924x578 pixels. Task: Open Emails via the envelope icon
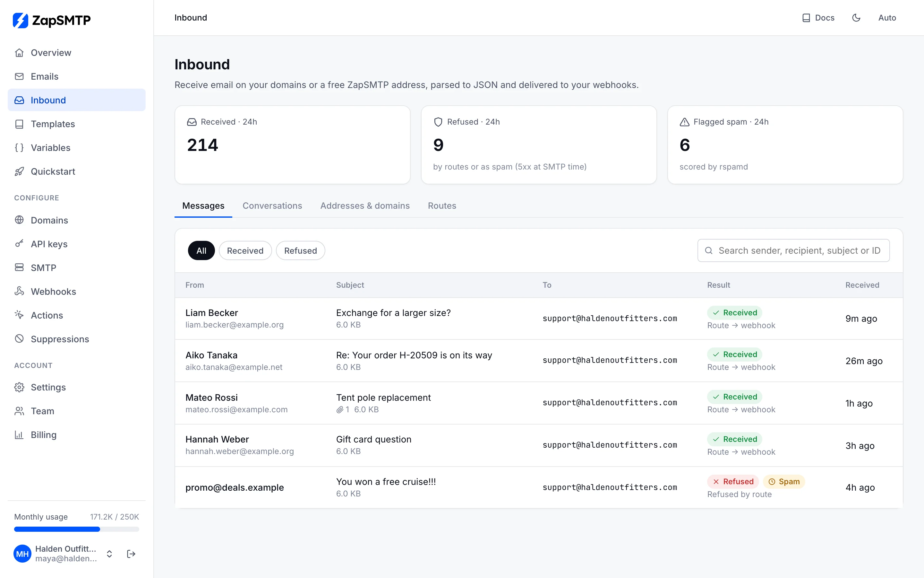[19, 76]
